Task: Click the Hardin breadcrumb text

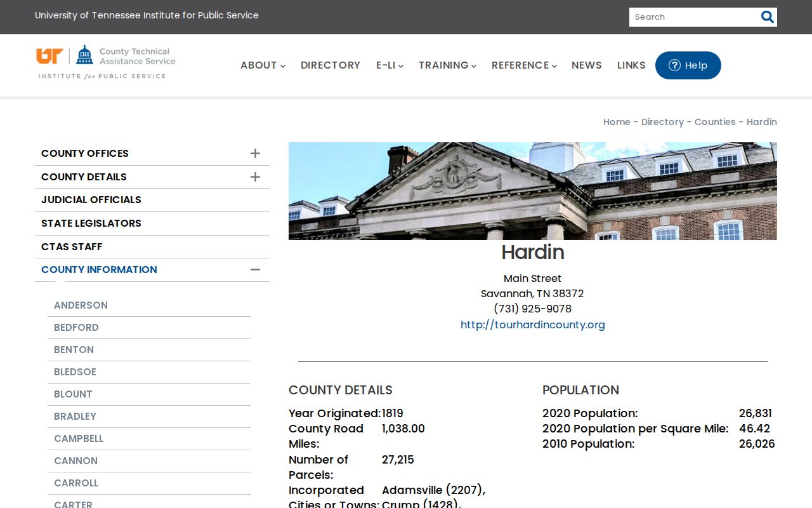Action: pos(762,122)
